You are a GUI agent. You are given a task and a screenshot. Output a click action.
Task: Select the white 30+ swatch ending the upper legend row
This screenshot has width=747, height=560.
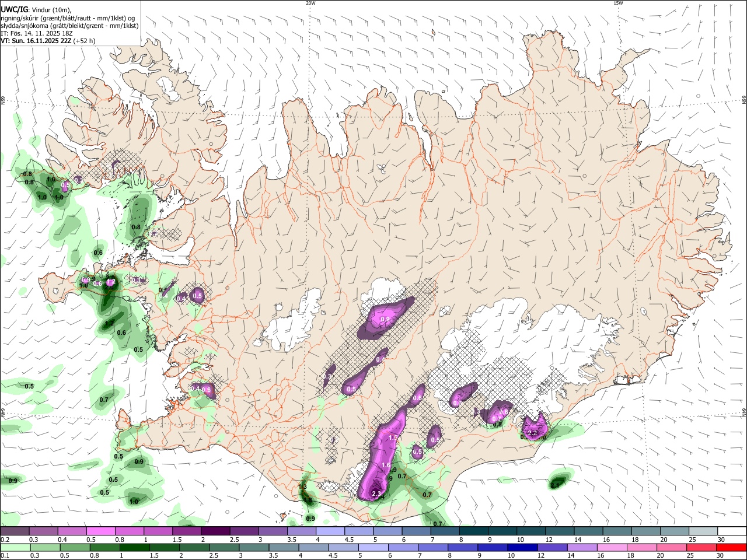732,531
